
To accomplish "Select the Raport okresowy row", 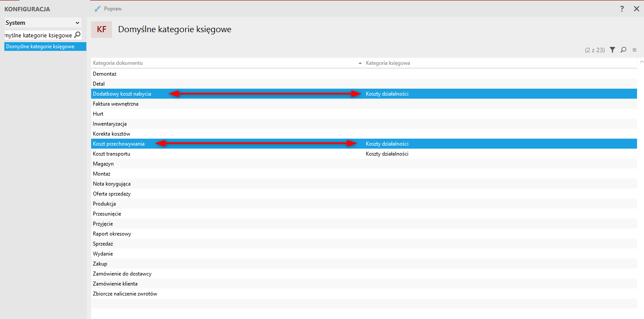I will tap(364, 234).
